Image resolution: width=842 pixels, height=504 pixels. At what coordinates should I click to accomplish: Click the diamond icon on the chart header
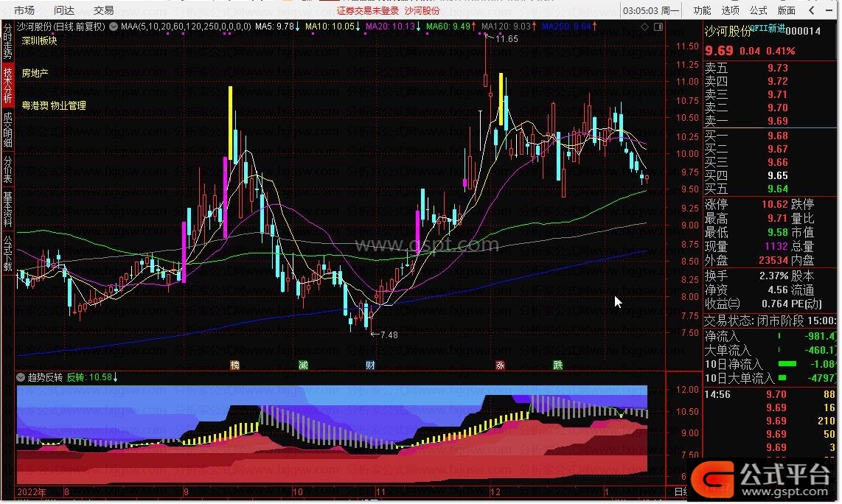tap(644, 27)
